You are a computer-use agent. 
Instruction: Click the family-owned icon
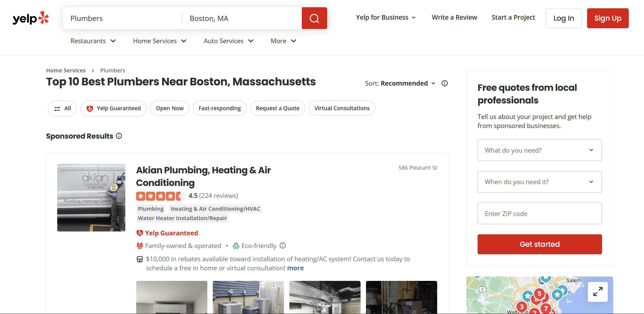point(140,245)
